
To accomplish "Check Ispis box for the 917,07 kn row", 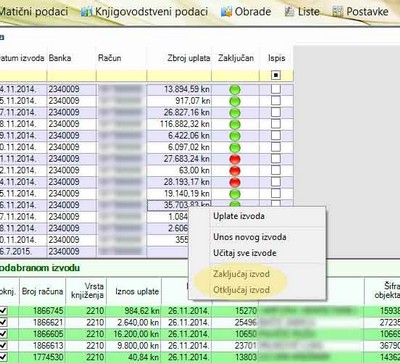I will (x=276, y=101).
